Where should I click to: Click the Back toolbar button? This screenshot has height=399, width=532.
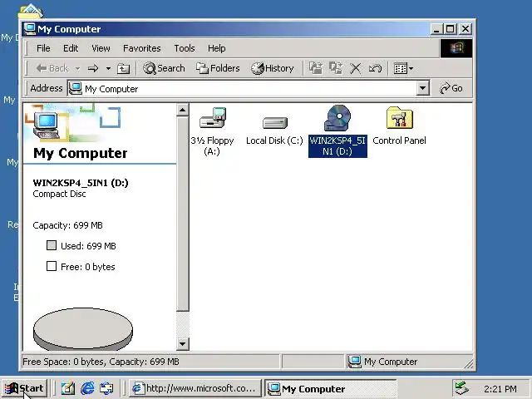pyautogui.click(x=52, y=68)
